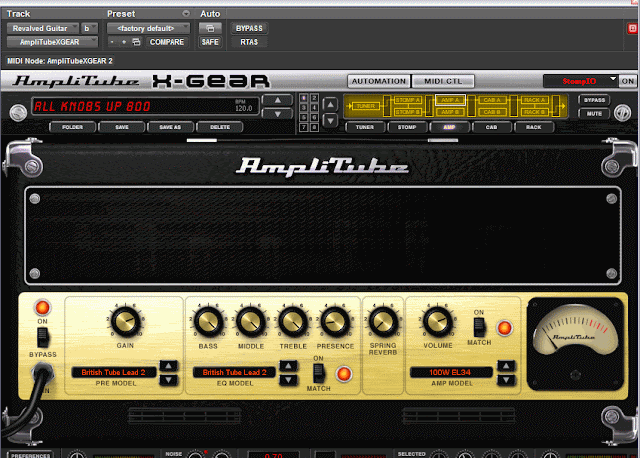Toggle automation SAFE button
This screenshot has height=458, width=640.
[x=210, y=42]
